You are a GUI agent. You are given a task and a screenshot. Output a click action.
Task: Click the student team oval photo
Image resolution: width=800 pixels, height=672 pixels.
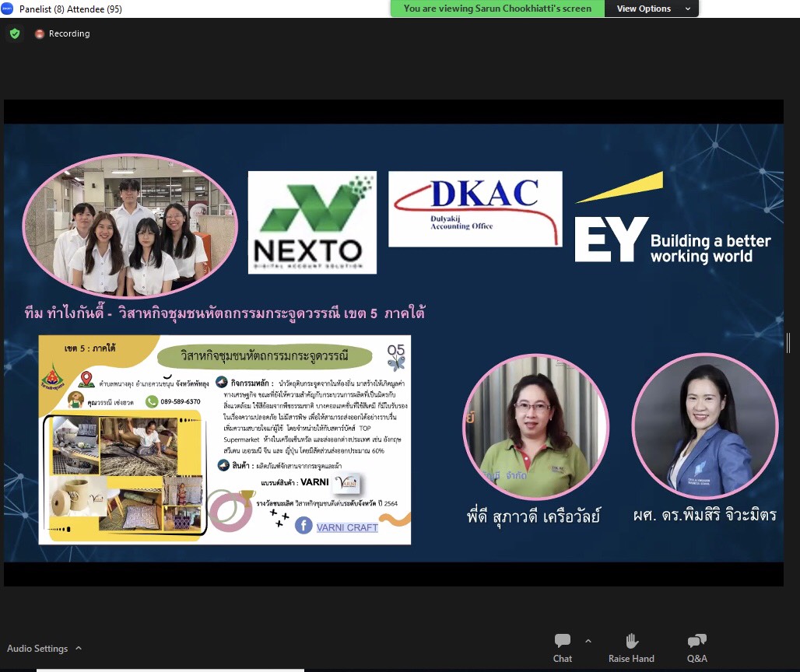point(130,226)
